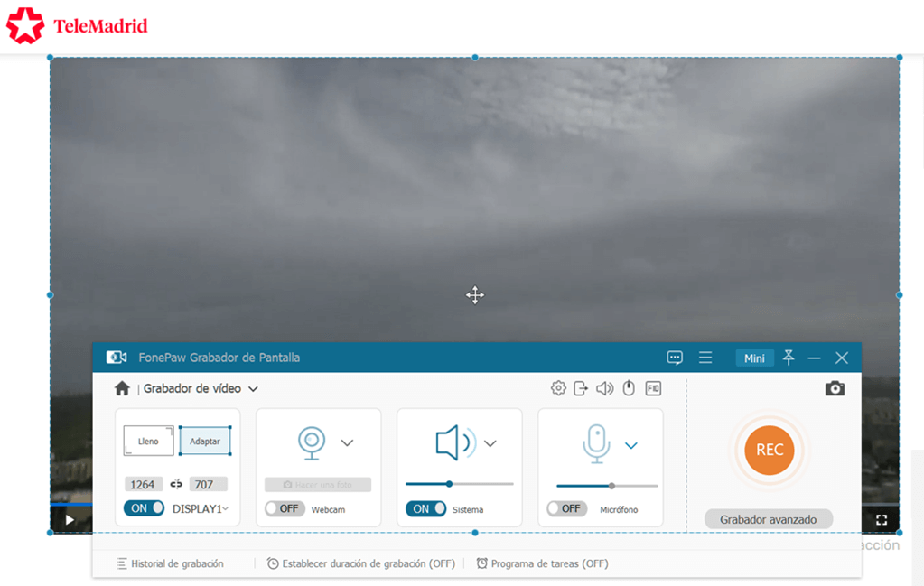Turn on the Webcam toggle
Image resolution: width=924 pixels, height=586 pixels.
tap(285, 508)
